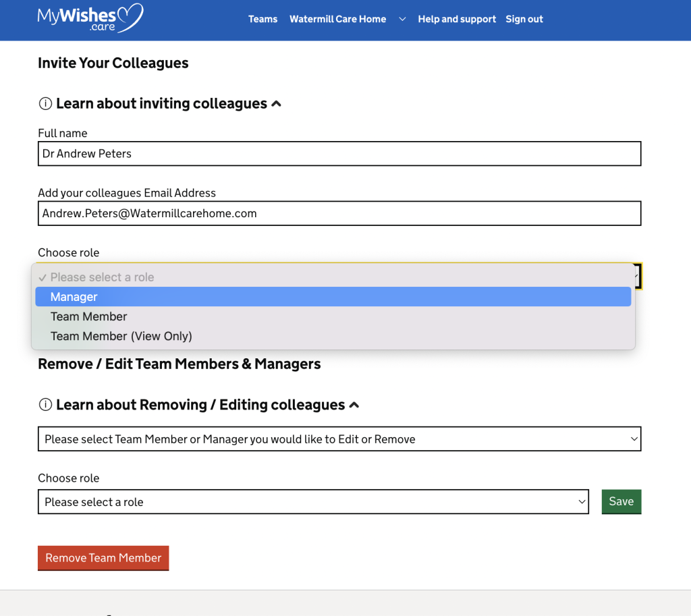691x616 pixels.
Task: Pick Team Member (View Only) role option
Action: 121,336
